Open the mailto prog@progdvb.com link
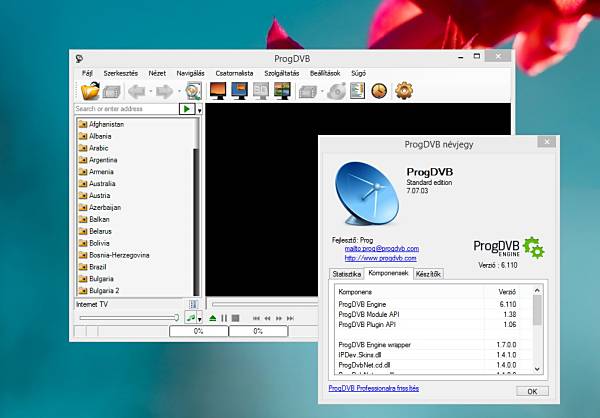600x418 pixels. coord(382,248)
